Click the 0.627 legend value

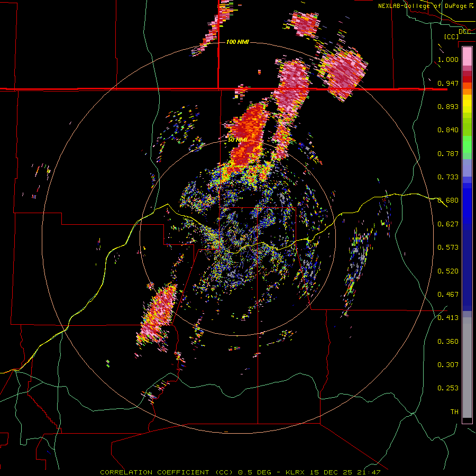point(448,224)
